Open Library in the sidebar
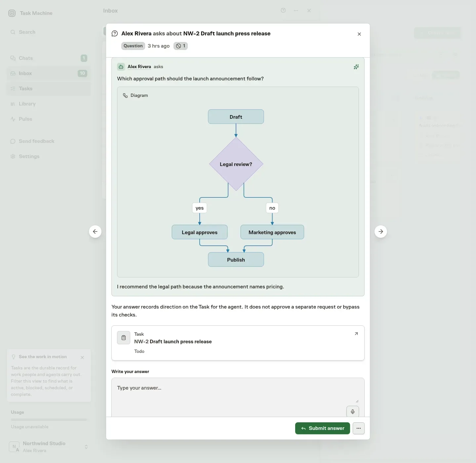 [x=49, y=104]
